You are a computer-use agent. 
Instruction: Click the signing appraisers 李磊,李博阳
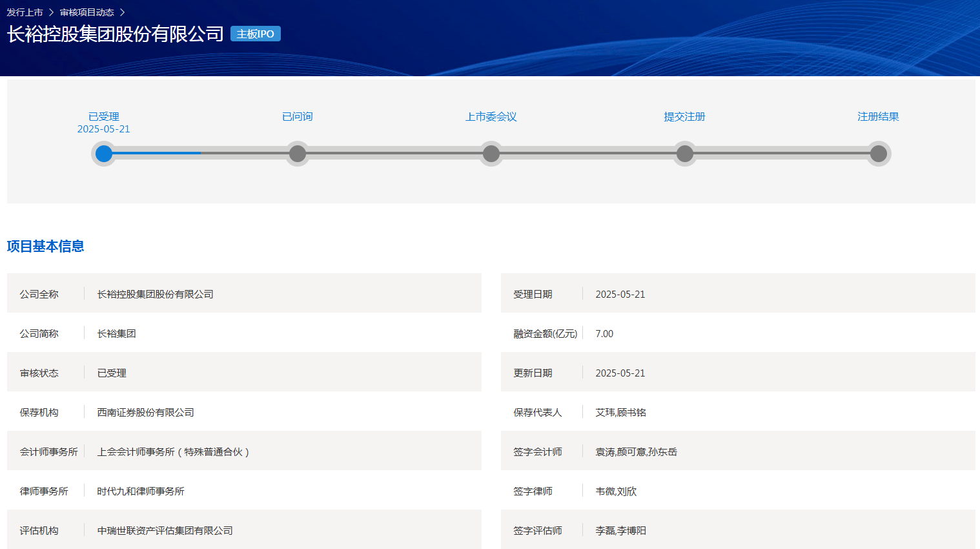coord(621,530)
